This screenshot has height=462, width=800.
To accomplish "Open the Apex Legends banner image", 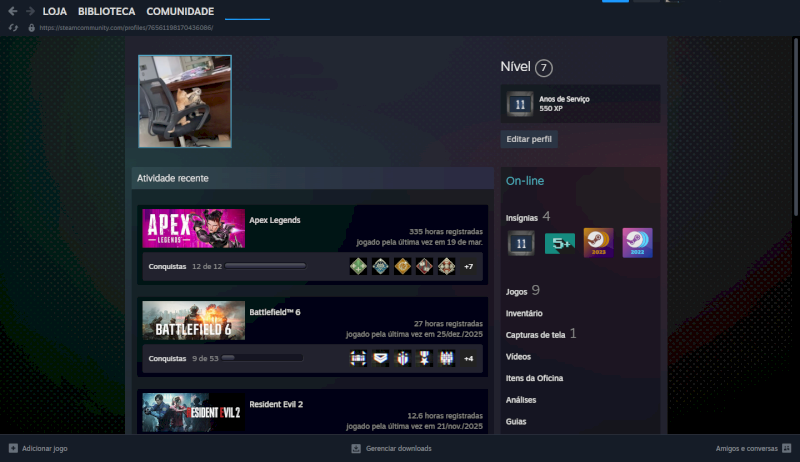I will [193, 228].
